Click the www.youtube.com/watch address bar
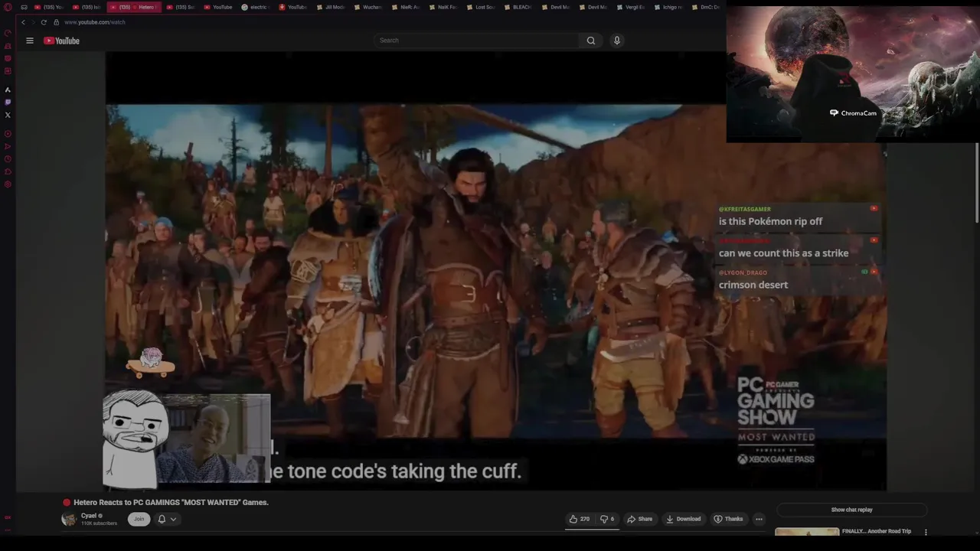 (95, 22)
